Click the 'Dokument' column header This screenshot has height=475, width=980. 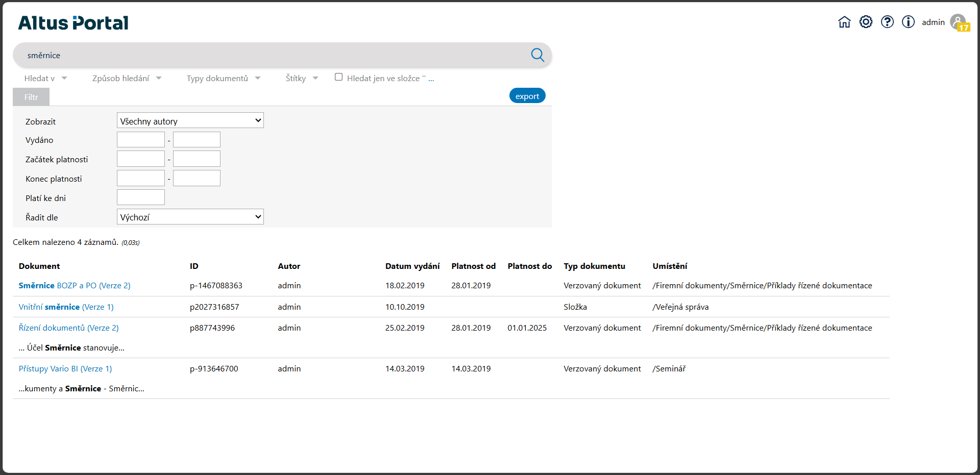click(39, 266)
